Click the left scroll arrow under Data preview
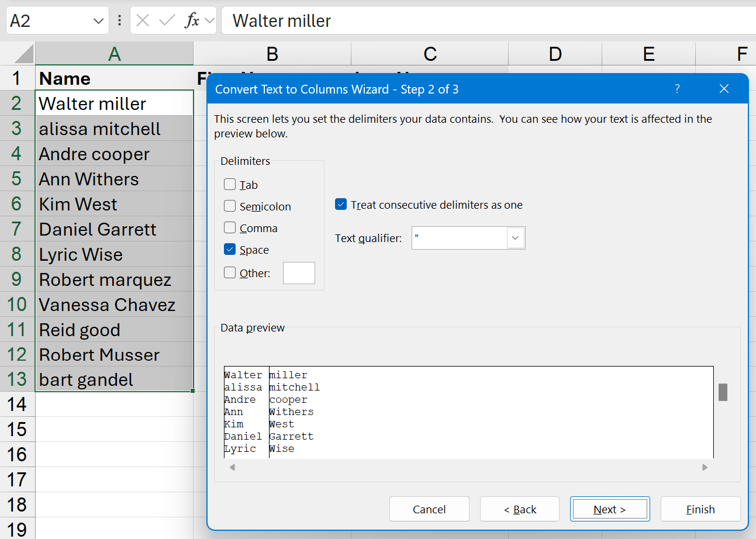This screenshot has height=539, width=756. pos(232,468)
